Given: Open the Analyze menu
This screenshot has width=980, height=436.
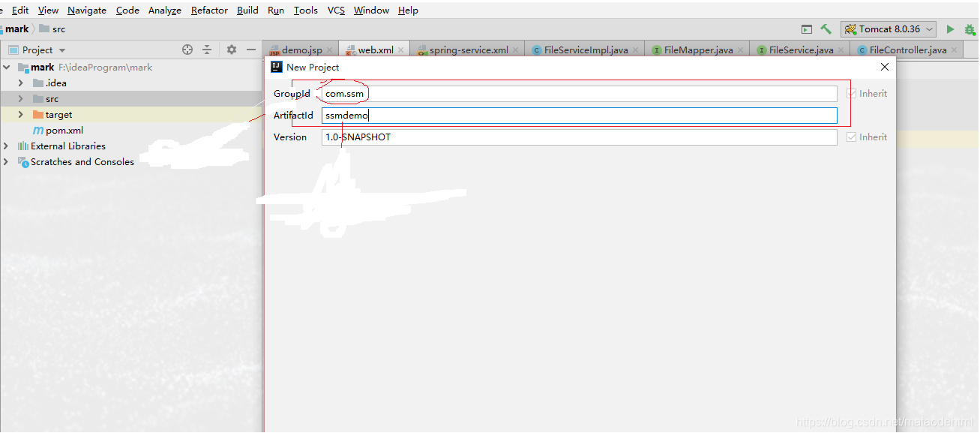Looking at the screenshot, I should [165, 11].
